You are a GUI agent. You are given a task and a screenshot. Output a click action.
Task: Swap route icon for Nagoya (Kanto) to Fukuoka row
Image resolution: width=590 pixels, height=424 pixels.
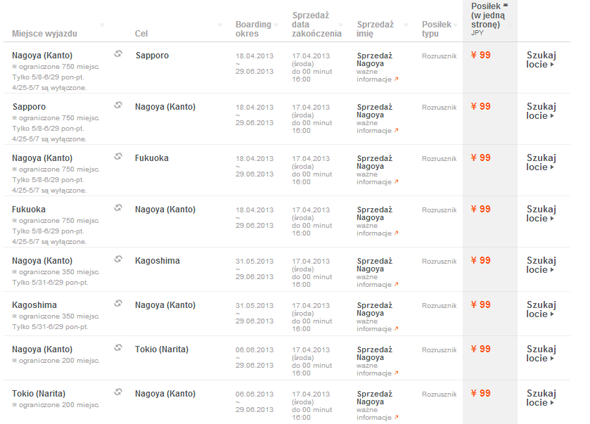click(x=118, y=156)
